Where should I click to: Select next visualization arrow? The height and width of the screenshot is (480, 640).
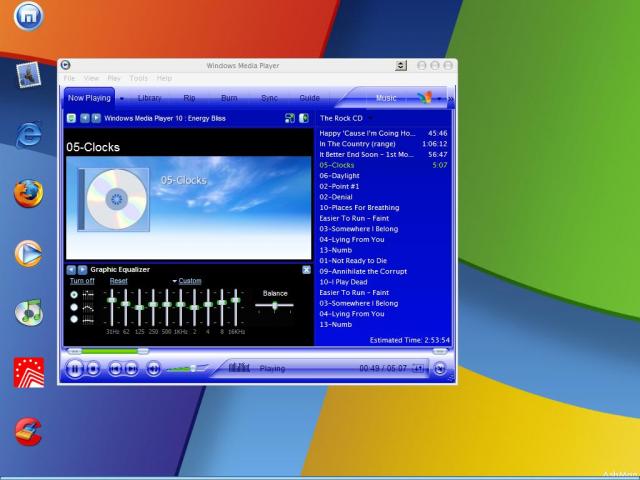click(96, 118)
